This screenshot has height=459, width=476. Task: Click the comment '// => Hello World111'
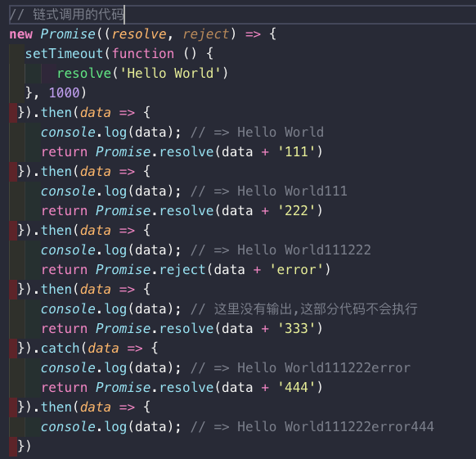pyautogui.click(x=268, y=191)
